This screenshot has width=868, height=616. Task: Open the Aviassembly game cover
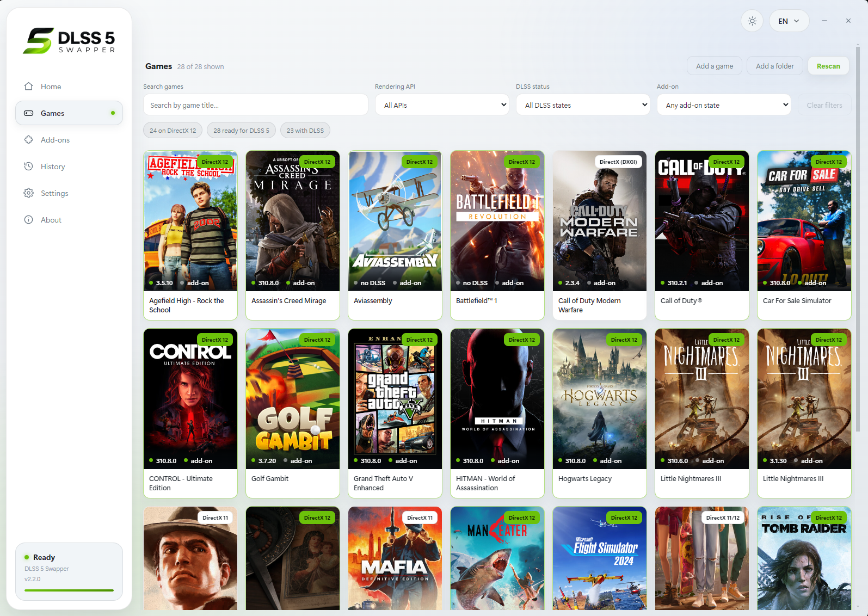[x=395, y=221]
